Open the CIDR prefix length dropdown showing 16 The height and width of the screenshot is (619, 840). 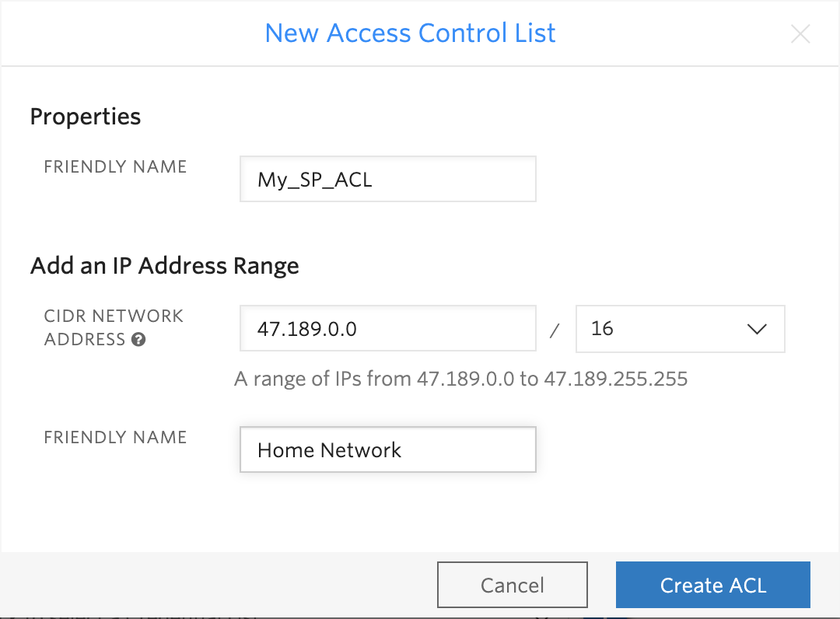coord(681,329)
